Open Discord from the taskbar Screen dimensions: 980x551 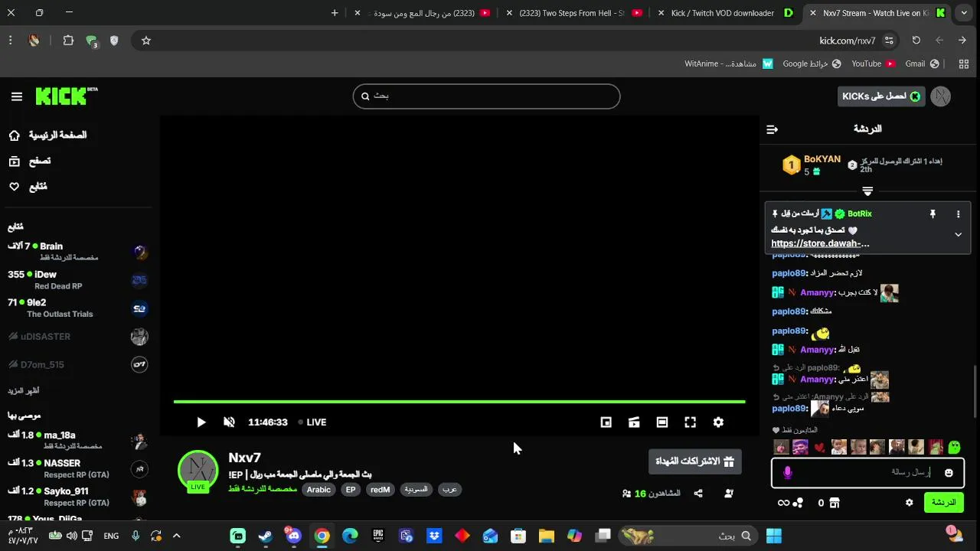pyautogui.click(x=293, y=536)
